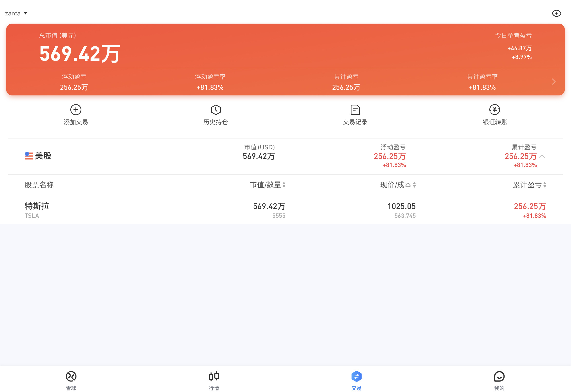Click the Add Transaction plus icon
571x392 pixels.
tap(76, 110)
